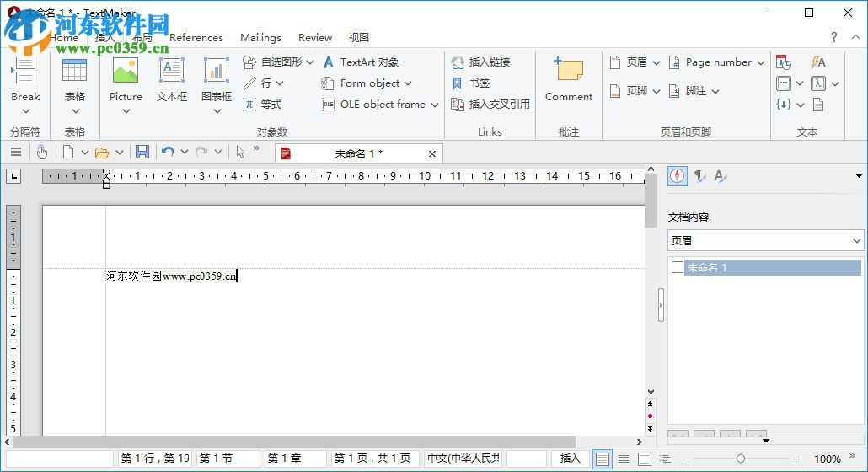
Task: Open the Review ribbon tab
Action: tap(315, 38)
